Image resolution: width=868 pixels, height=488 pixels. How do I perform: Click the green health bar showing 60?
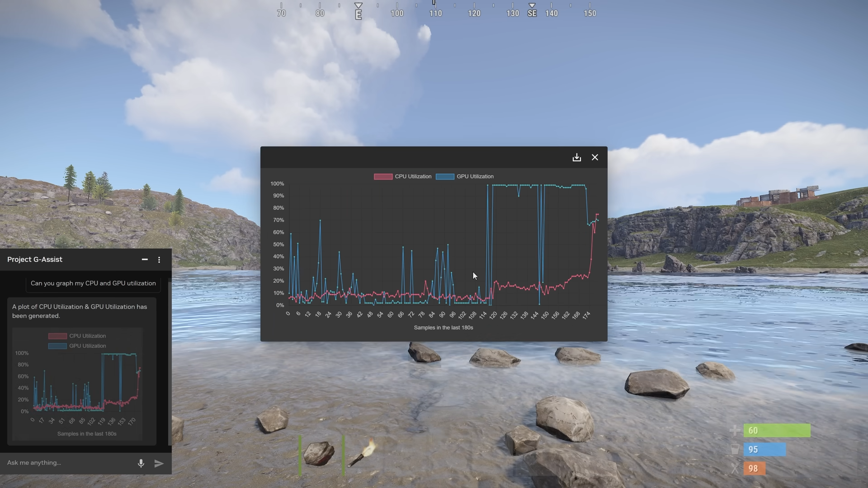[778, 431]
